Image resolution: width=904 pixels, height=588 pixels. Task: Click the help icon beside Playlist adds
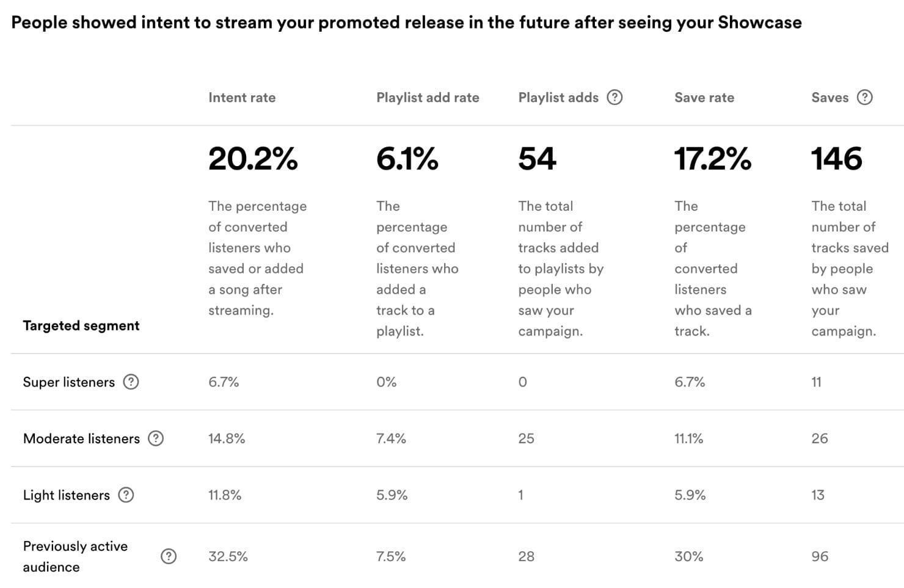[614, 97]
